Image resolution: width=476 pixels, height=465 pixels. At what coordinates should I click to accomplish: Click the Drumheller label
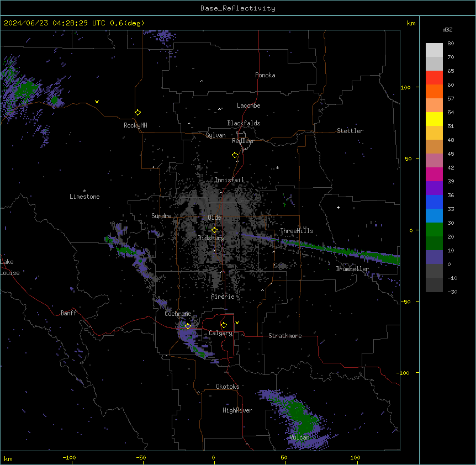click(x=352, y=269)
